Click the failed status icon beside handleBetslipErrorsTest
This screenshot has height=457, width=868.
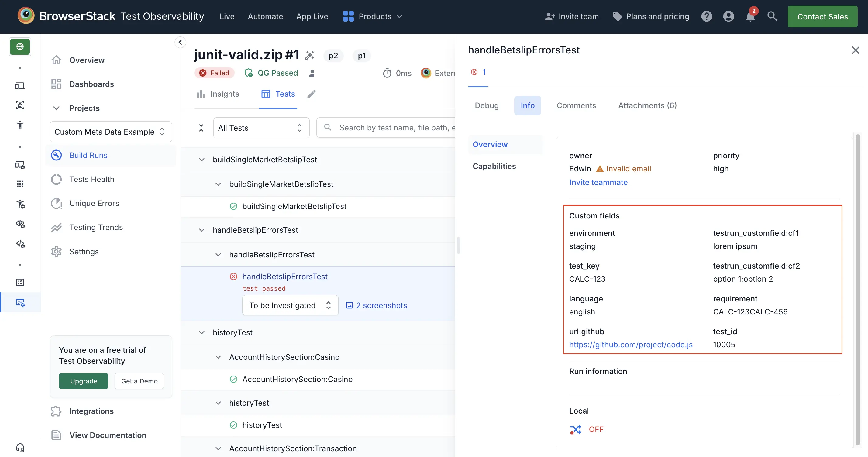click(233, 277)
